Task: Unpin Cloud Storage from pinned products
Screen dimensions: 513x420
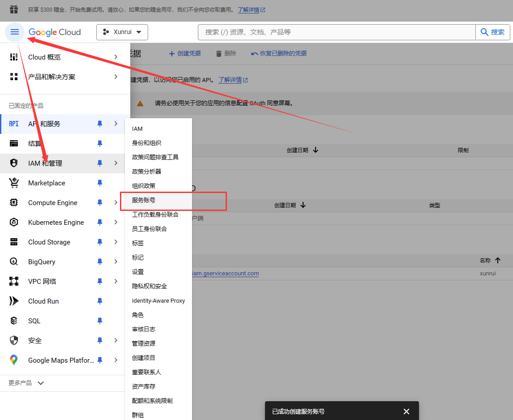Action: 100,242
